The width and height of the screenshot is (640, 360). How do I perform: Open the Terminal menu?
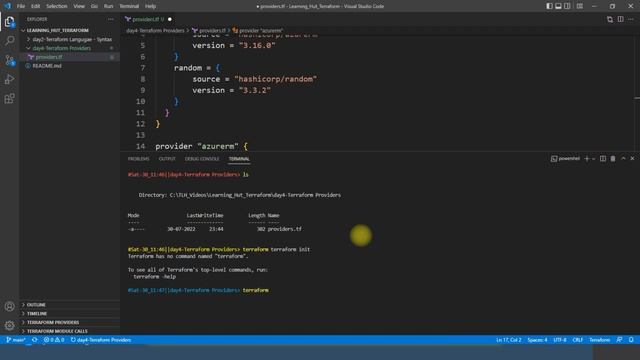coord(129,6)
